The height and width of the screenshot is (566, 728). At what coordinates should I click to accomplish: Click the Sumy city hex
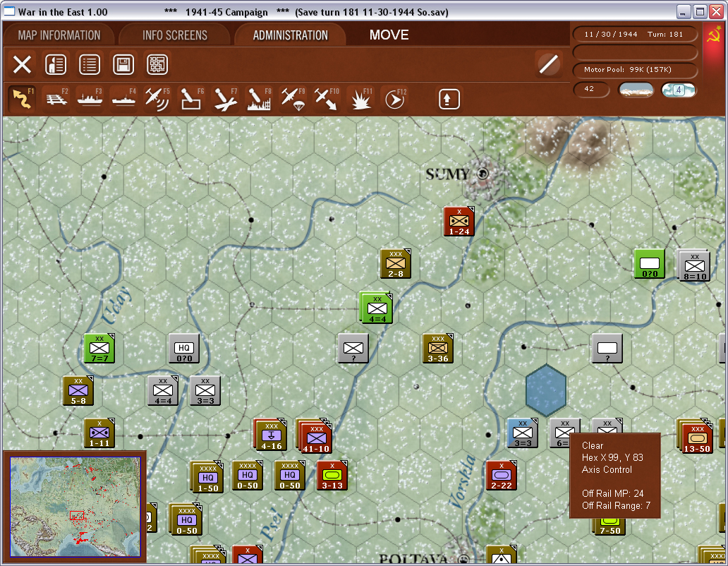tap(483, 174)
